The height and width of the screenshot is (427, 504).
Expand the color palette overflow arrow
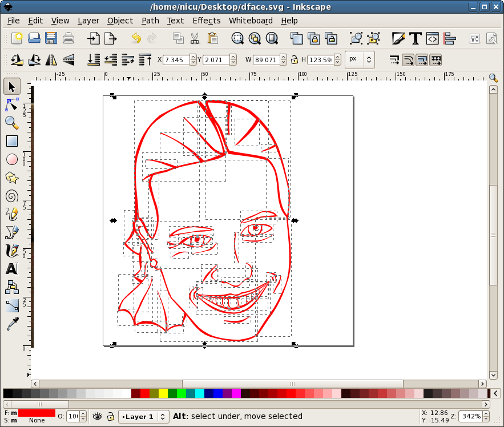click(494, 393)
